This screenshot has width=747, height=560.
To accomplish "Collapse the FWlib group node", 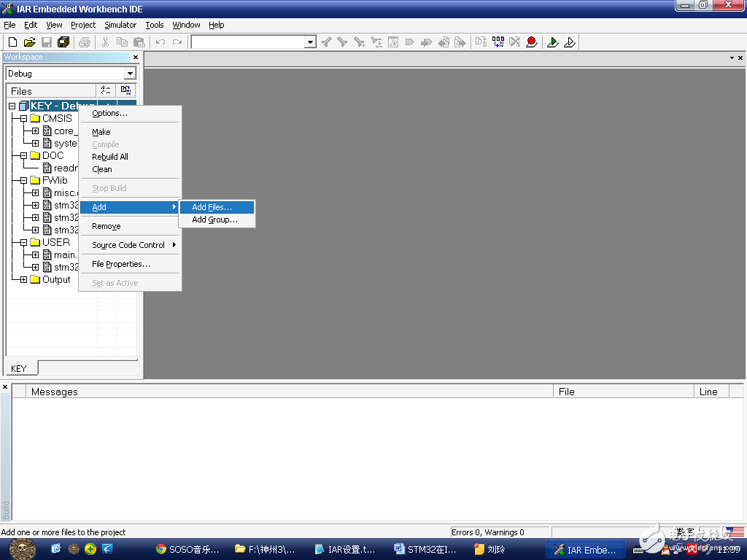I will 23,180.
